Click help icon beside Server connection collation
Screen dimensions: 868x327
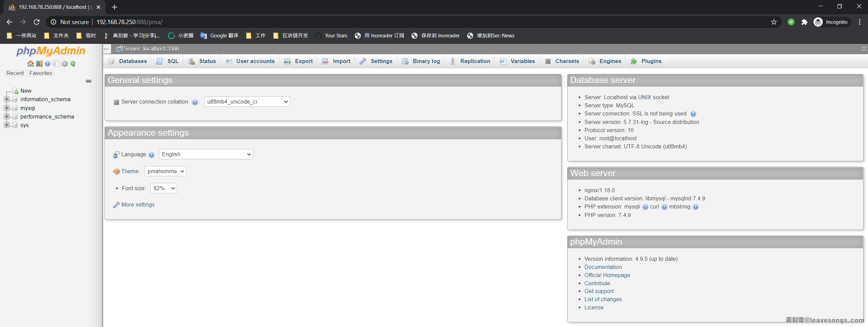(x=195, y=102)
